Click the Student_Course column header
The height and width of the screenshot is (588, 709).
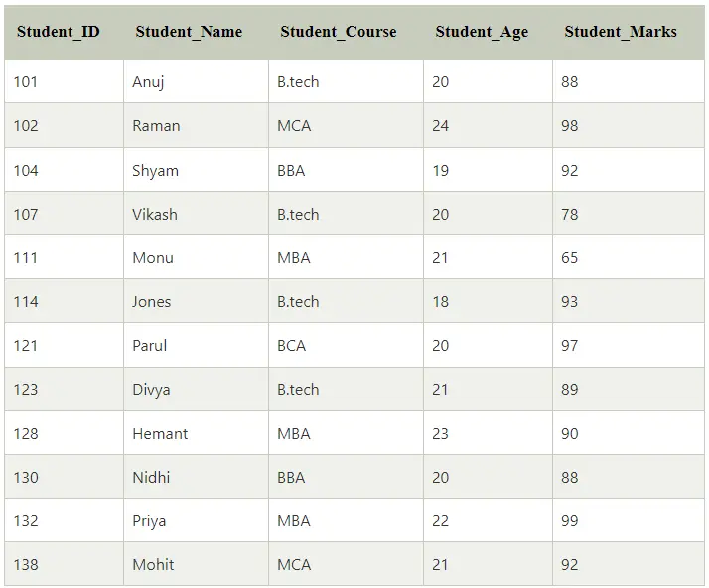(339, 32)
